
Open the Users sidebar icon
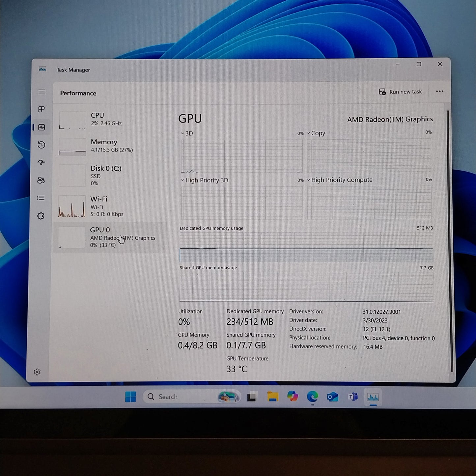[x=41, y=180]
